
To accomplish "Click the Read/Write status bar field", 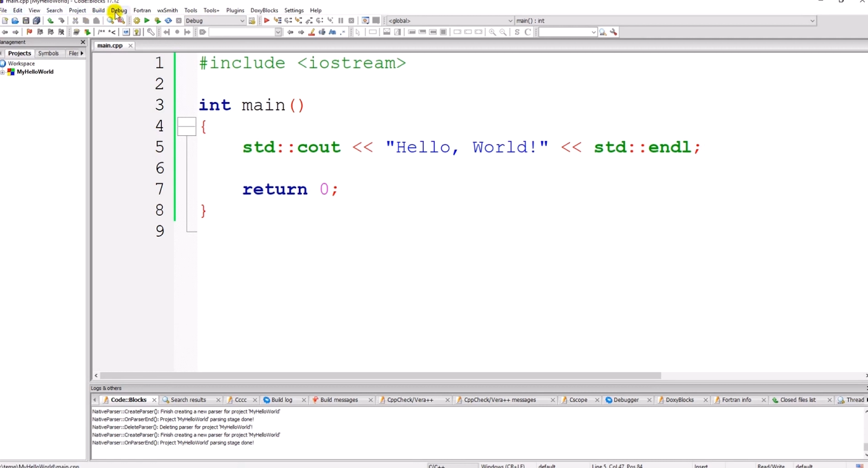I will pyautogui.click(x=771, y=465).
